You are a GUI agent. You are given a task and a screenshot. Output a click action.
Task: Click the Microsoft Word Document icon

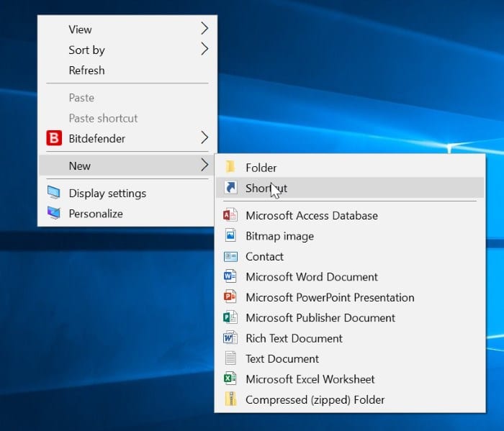click(230, 276)
